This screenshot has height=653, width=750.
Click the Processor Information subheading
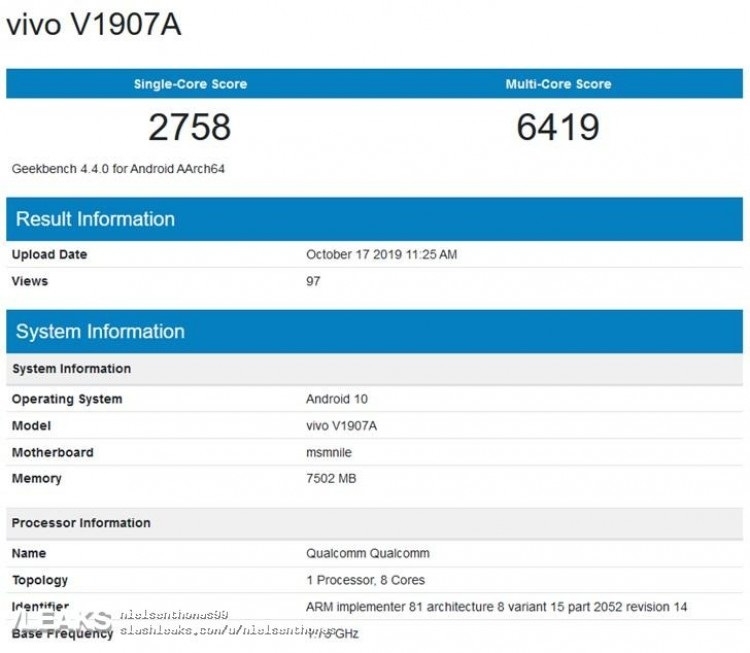click(375, 523)
